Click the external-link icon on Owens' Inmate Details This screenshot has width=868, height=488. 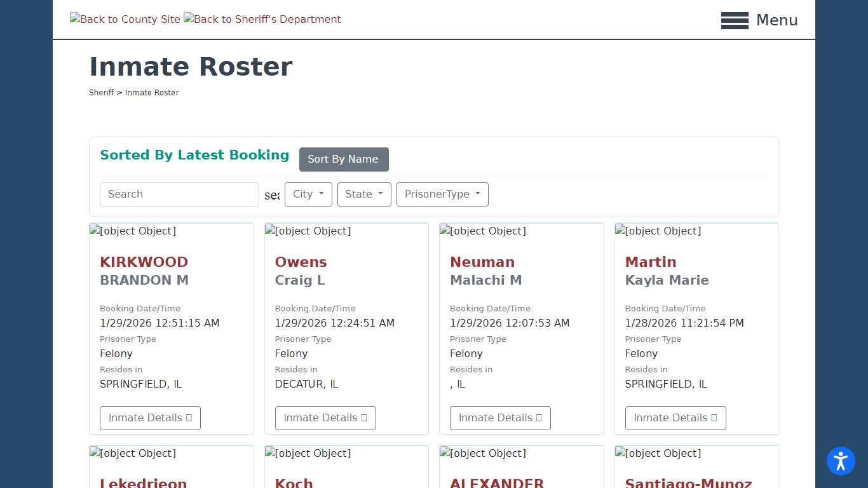coord(363,417)
